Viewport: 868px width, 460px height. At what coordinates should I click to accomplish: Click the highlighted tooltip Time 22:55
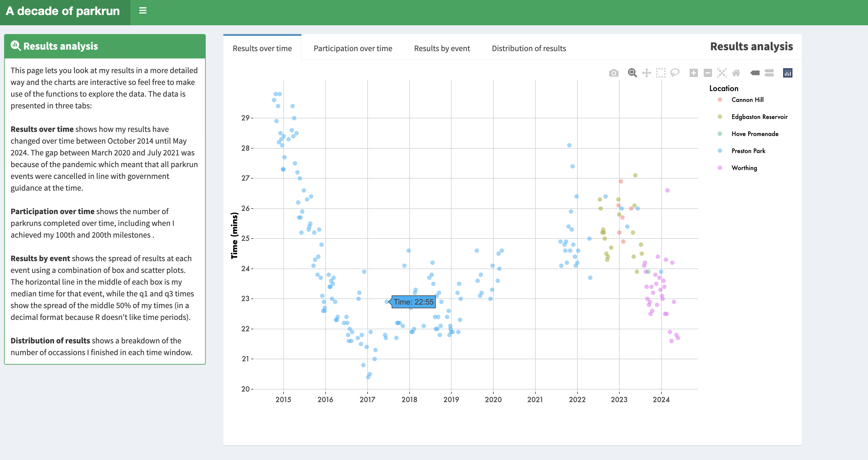tap(412, 301)
